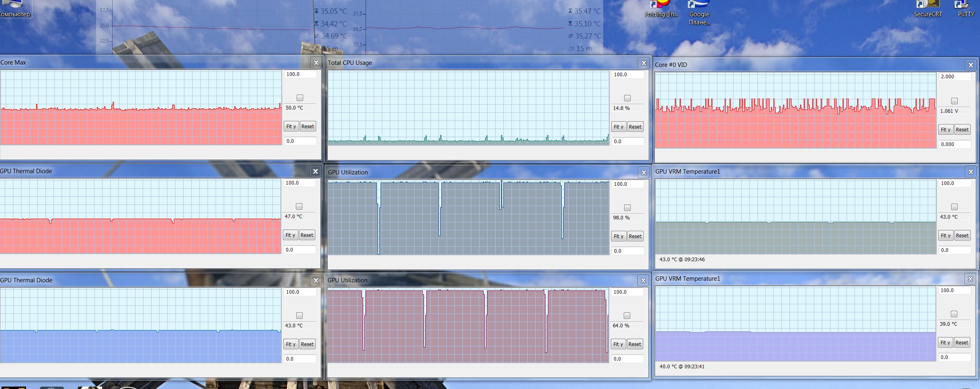The height and width of the screenshot is (389, 980).
Task: Reset the blue GPU Thermal Diode graph
Action: point(307,344)
